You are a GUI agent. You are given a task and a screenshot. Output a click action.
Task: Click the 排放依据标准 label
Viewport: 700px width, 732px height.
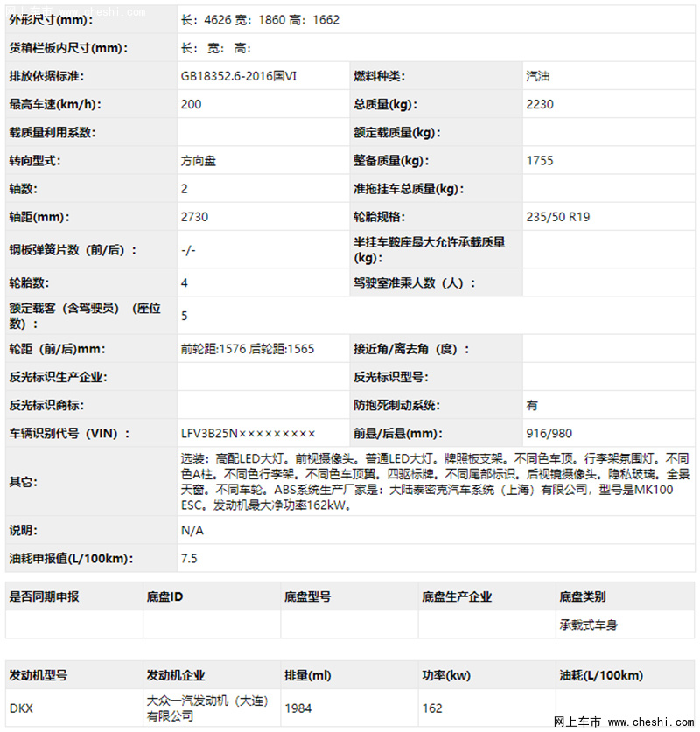[46, 76]
